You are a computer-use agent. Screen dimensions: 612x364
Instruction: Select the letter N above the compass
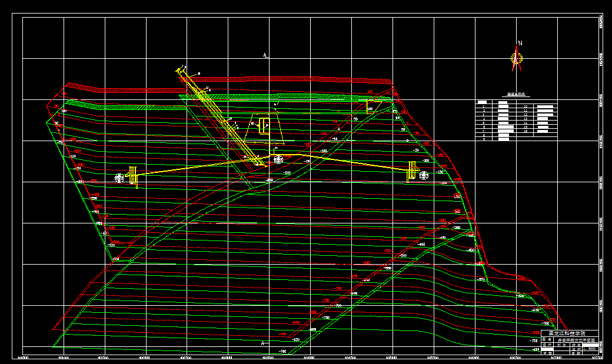(520, 43)
